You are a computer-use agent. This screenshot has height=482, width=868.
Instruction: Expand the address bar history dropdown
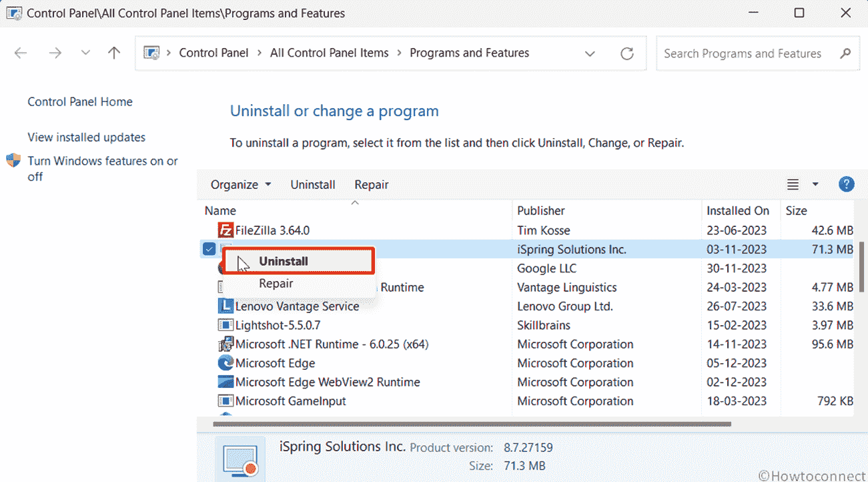click(590, 53)
